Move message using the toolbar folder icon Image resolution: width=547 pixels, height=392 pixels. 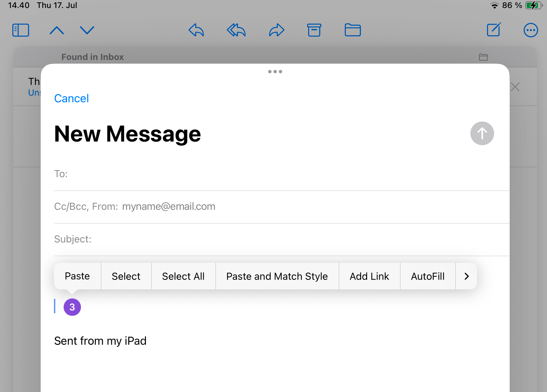(x=353, y=30)
